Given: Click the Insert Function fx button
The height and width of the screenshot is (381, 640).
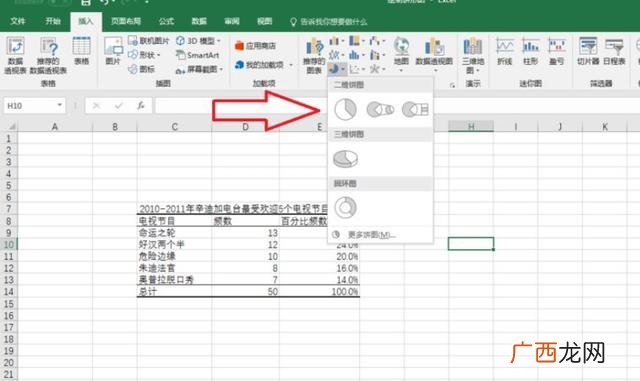Looking at the screenshot, I should click(x=141, y=106).
